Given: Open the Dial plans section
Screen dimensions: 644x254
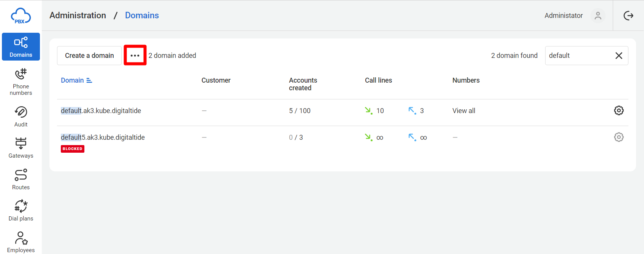Looking at the screenshot, I should (21, 211).
